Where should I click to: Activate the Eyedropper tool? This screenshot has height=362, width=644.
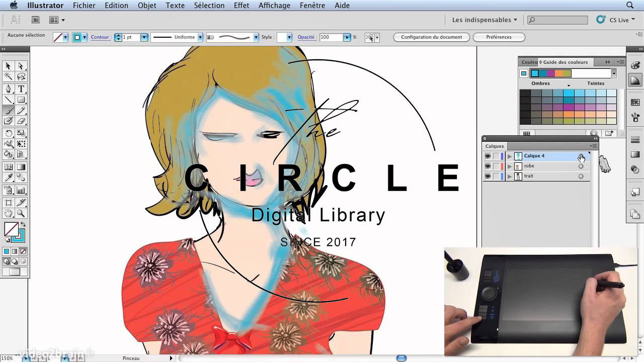[9, 177]
